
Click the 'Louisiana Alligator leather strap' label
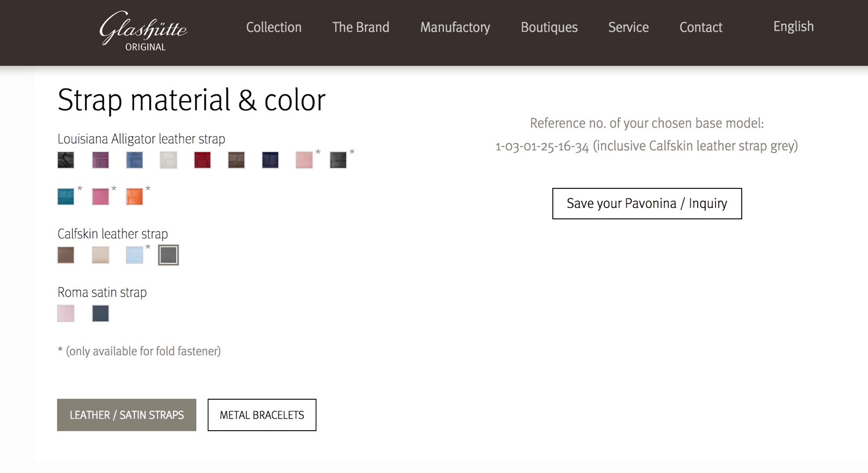(x=141, y=139)
